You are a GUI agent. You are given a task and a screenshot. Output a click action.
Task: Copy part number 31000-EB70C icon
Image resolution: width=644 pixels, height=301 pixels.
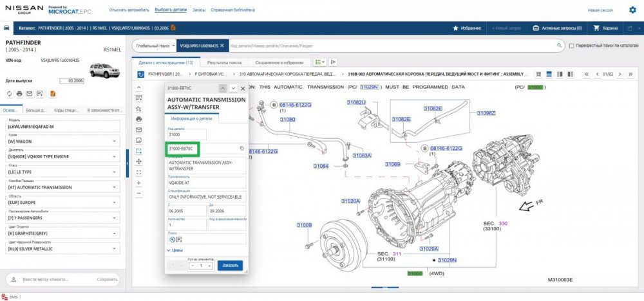click(241, 149)
